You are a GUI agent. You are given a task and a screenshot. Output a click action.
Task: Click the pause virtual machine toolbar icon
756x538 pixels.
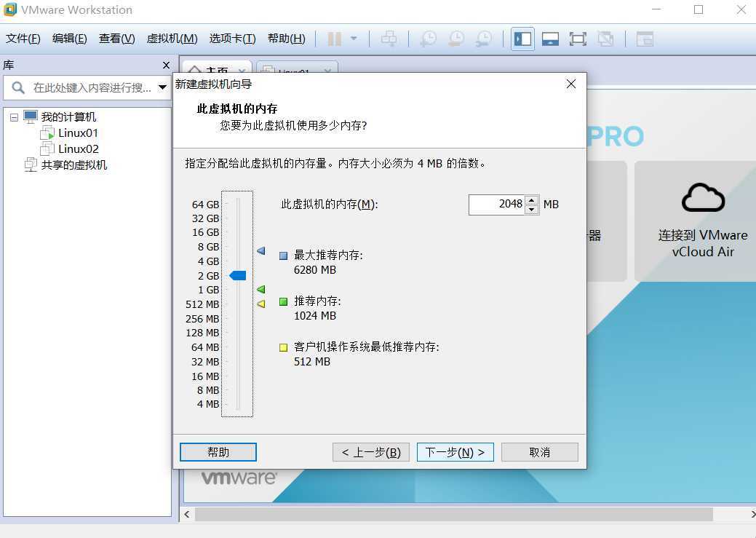pos(334,39)
